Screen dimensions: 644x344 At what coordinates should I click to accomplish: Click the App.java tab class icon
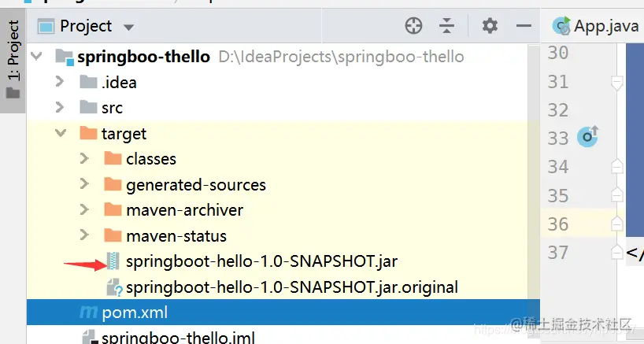[561, 26]
